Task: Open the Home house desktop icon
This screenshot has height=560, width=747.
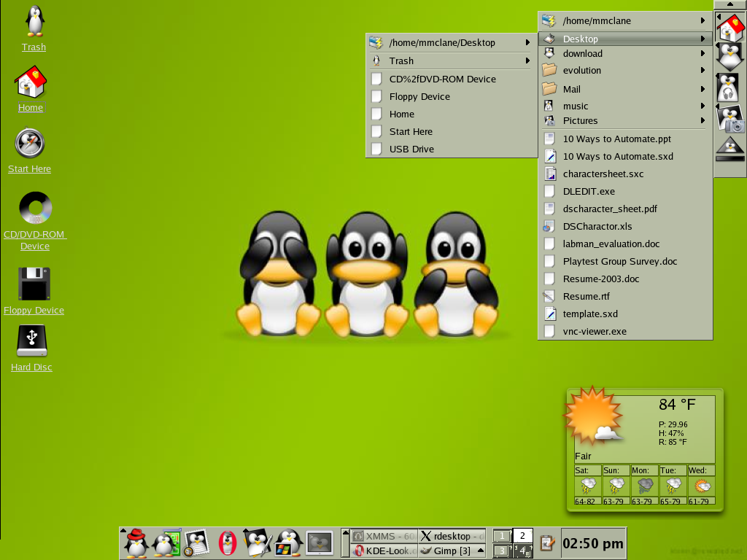Action: (30, 82)
